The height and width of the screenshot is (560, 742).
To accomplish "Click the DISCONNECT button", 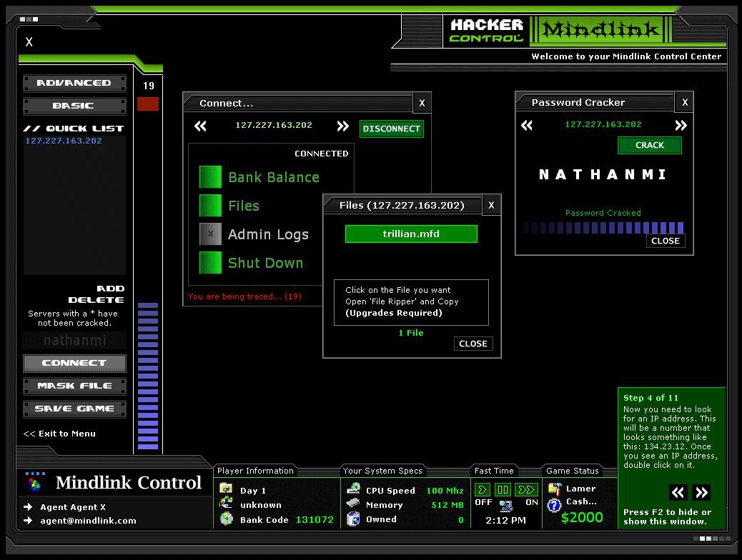I will click(x=391, y=129).
